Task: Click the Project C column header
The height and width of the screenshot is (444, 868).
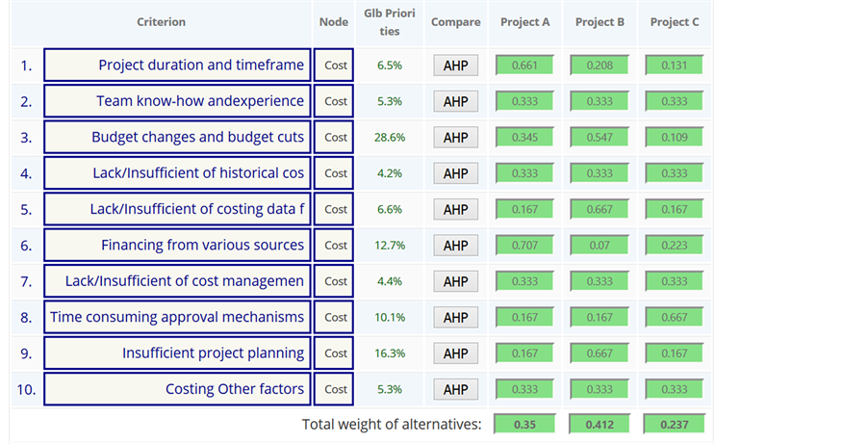Action: pos(675,22)
